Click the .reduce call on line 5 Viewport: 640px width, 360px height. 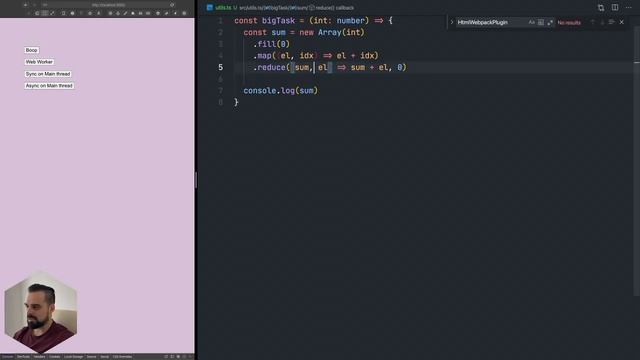[x=269, y=67]
